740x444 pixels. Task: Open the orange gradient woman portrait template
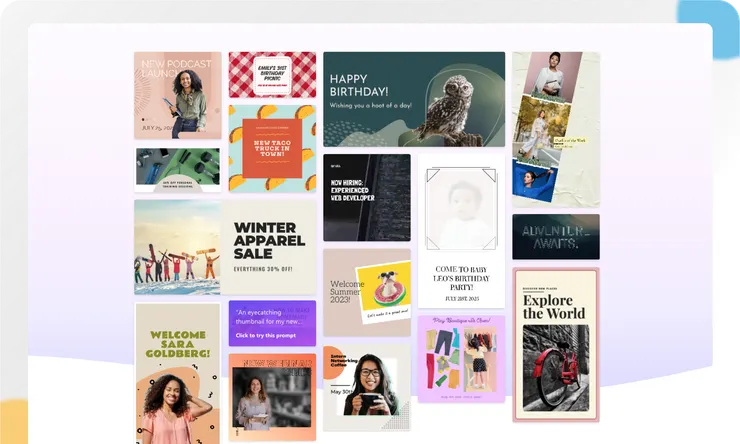tap(272, 397)
